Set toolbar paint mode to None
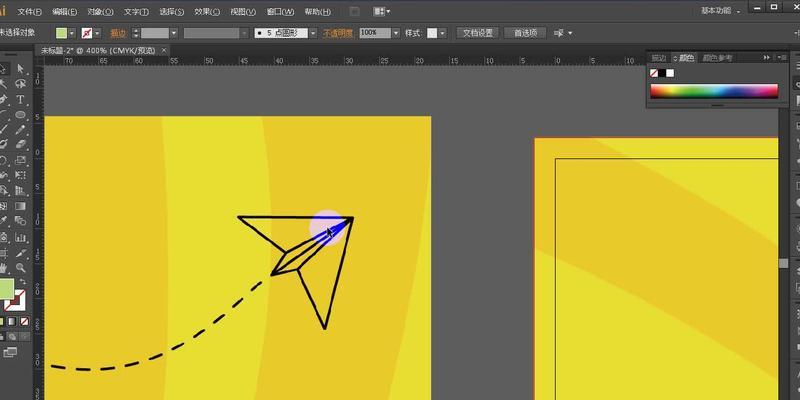The image size is (800, 400). click(24, 322)
